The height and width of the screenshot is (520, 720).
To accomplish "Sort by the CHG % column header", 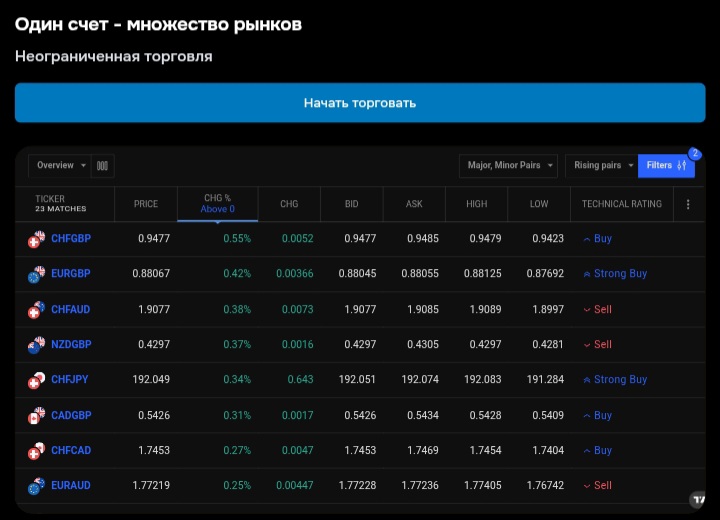I will tap(217, 204).
